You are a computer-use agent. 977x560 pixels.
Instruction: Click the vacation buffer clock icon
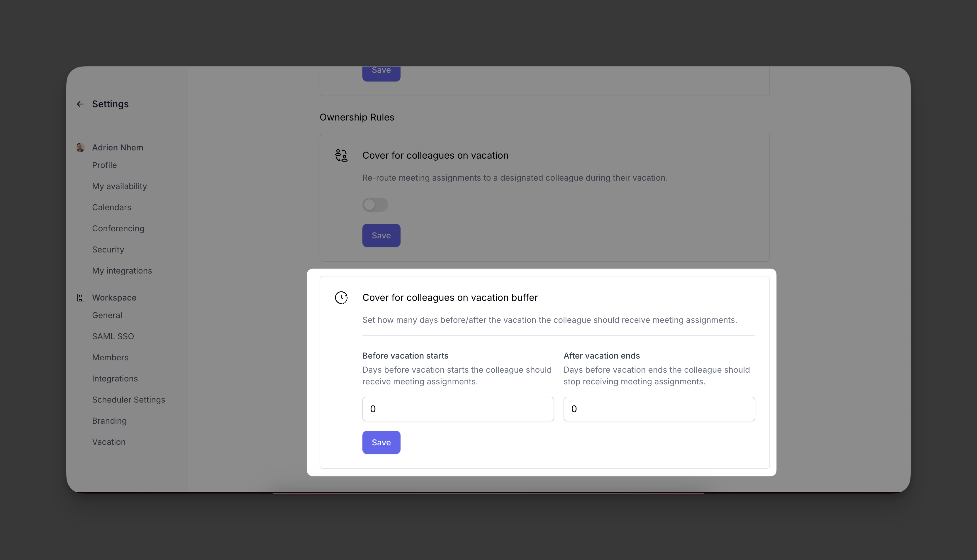click(341, 298)
